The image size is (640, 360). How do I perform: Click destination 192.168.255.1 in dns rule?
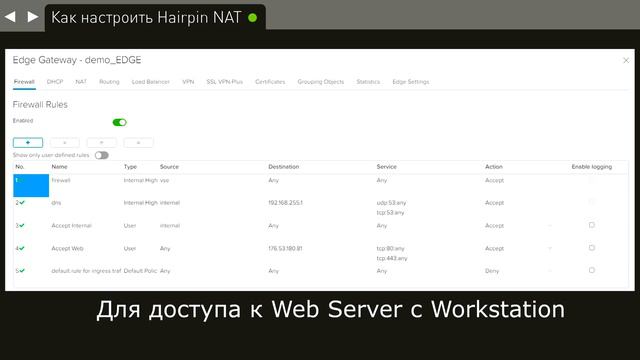click(x=285, y=202)
